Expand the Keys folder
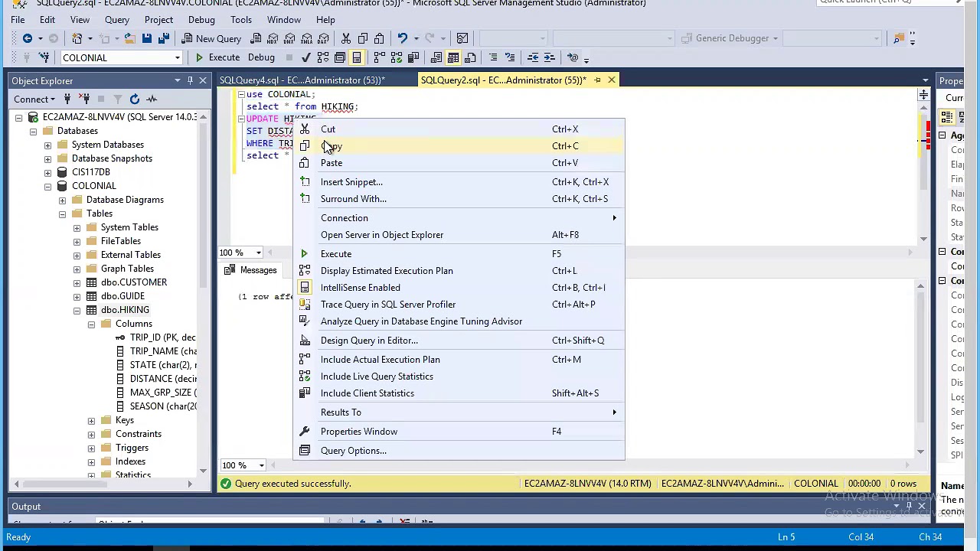This screenshot has height=551, width=980. pyautogui.click(x=91, y=420)
